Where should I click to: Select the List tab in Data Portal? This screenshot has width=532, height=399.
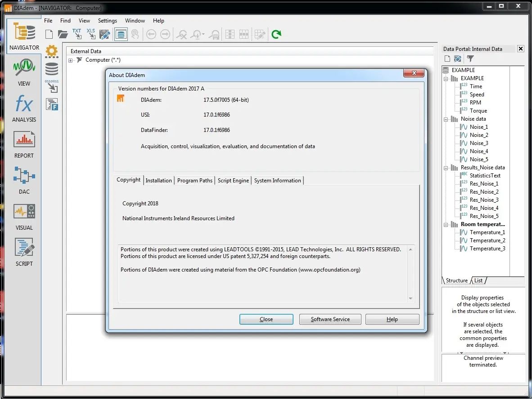click(x=478, y=281)
